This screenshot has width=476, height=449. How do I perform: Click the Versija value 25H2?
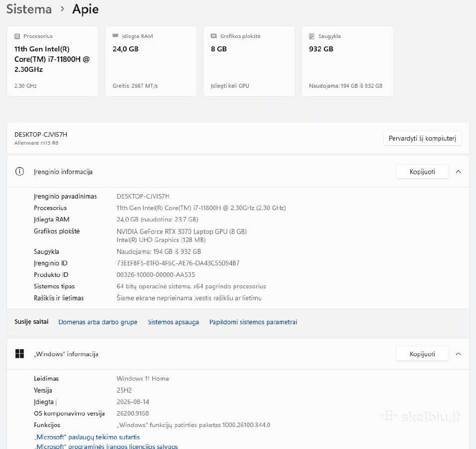coord(124,390)
